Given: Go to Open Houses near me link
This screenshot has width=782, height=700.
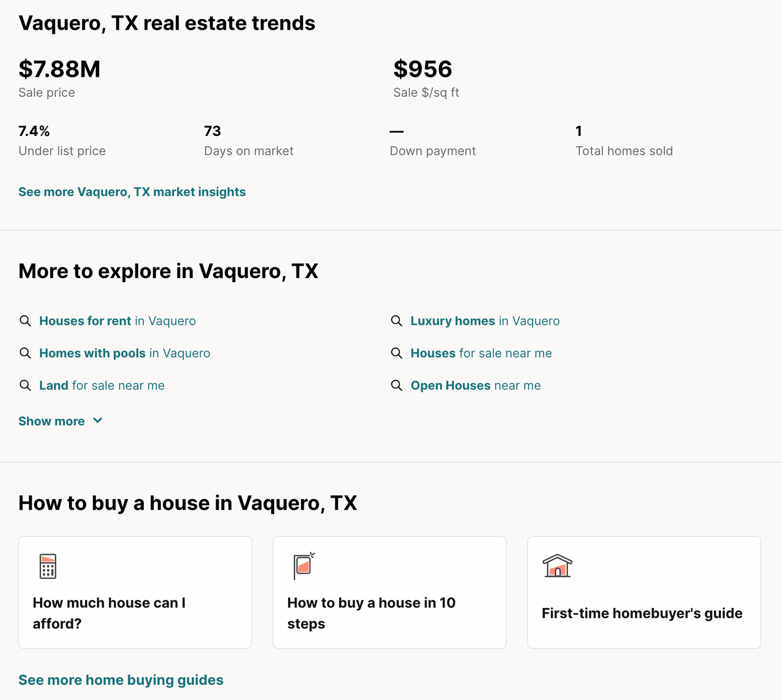Looking at the screenshot, I should pos(476,385).
